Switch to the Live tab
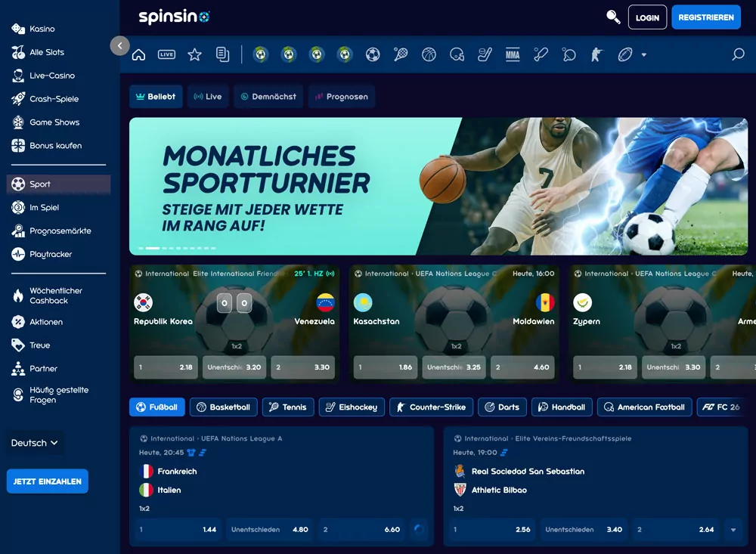756x554 pixels. click(x=208, y=97)
